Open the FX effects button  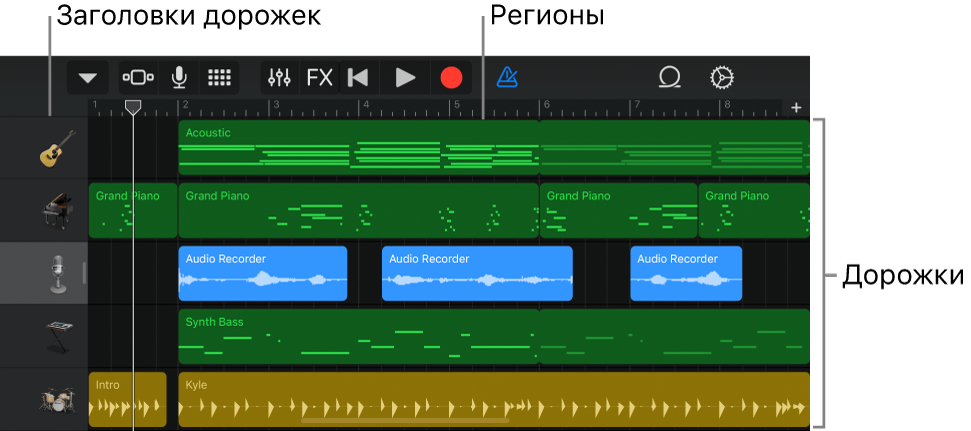(320, 78)
